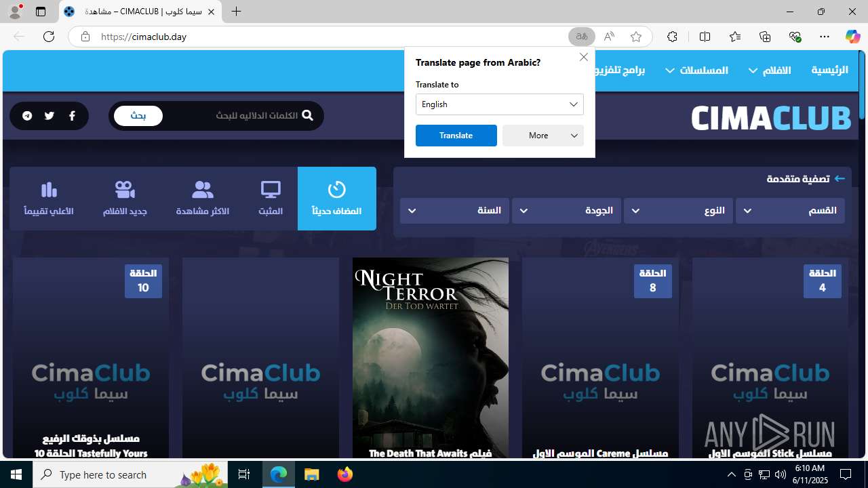This screenshot has width=868, height=488.
Task: Expand the المسلسلات navigation menu
Action: click(x=696, y=70)
